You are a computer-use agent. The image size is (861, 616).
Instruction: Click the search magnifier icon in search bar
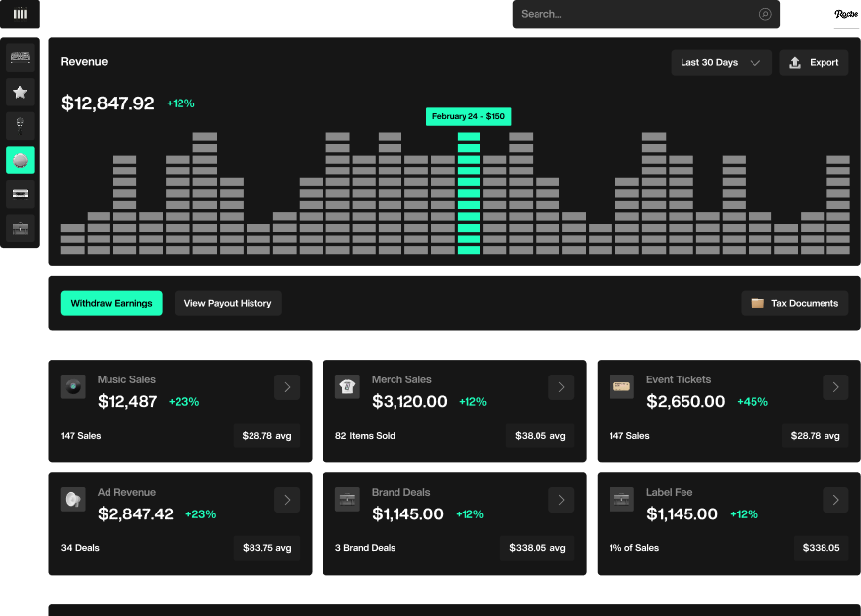click(x=765, y=14)
